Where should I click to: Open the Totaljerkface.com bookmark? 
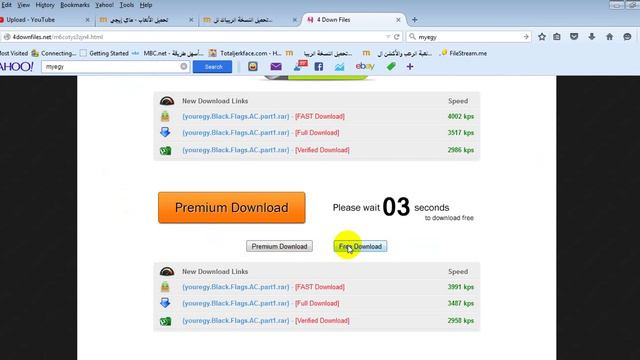245,53
